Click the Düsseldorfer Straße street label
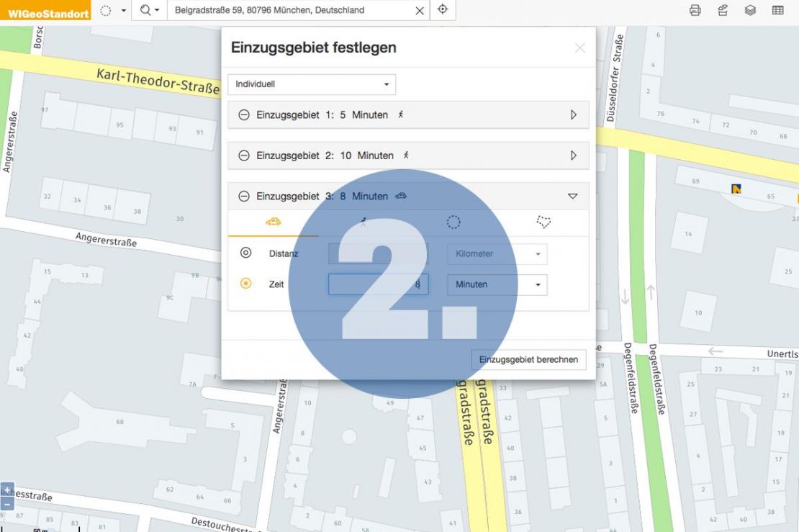Screen dimensions: 799x532 click(614, 78)
